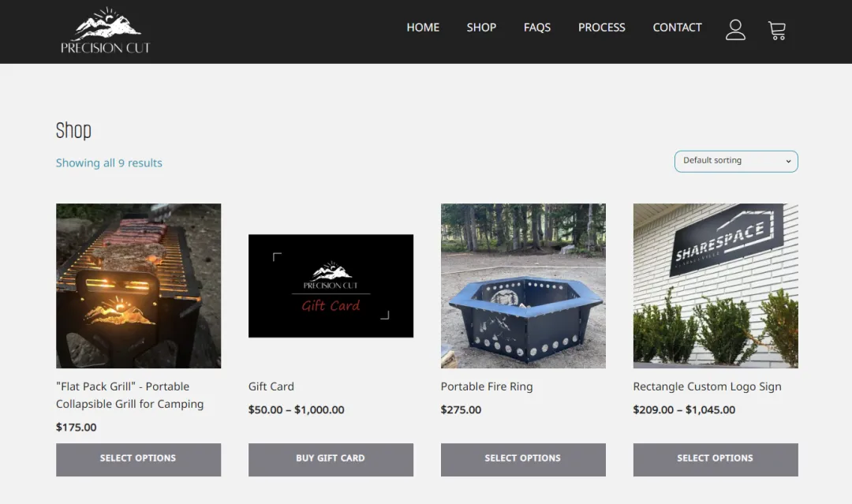Open the user account icon
The height and width of the screenshot is (504, 852).
click(x=735, y=30)
